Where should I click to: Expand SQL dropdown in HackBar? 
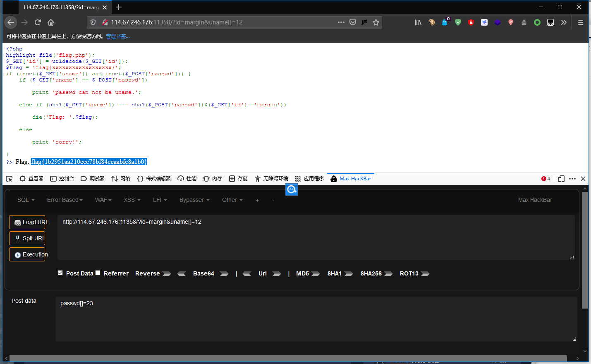26,200
